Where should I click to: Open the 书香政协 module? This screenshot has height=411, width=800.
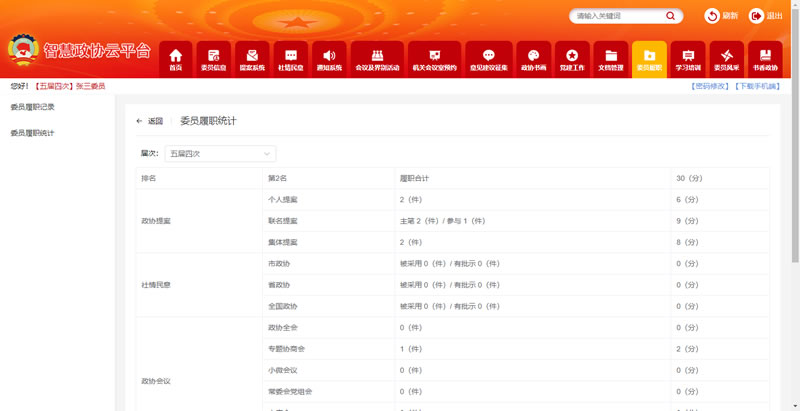coord(765,59)
